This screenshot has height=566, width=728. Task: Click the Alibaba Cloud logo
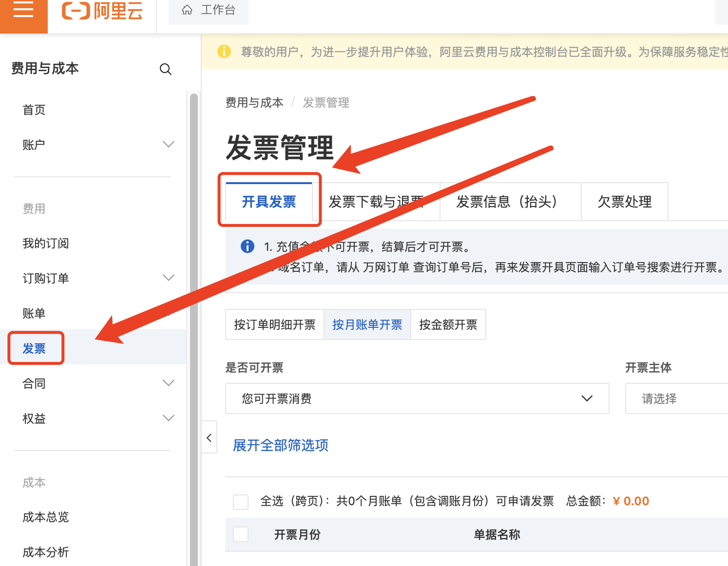tap(102, 11)
